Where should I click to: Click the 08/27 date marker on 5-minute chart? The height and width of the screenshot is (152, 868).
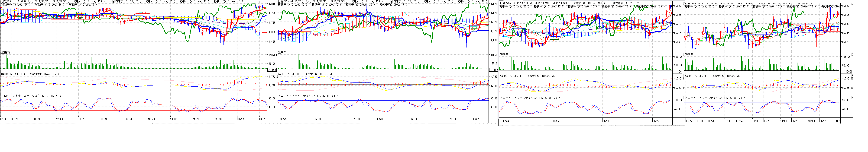pyautogui.click(x=240, y=119)
